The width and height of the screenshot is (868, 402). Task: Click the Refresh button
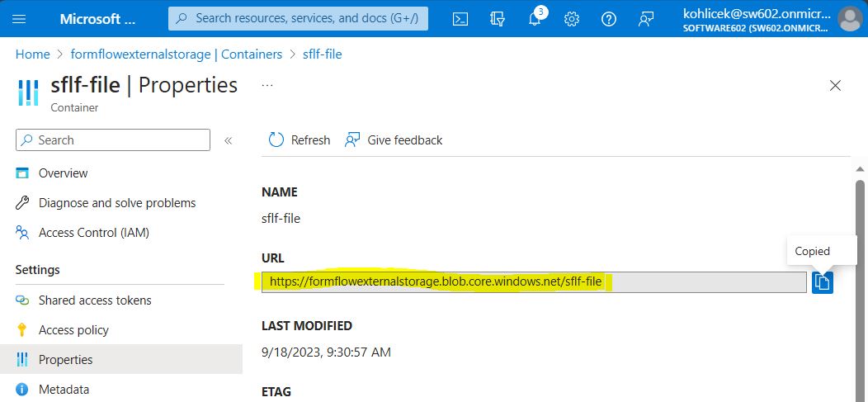click(300, 140)
